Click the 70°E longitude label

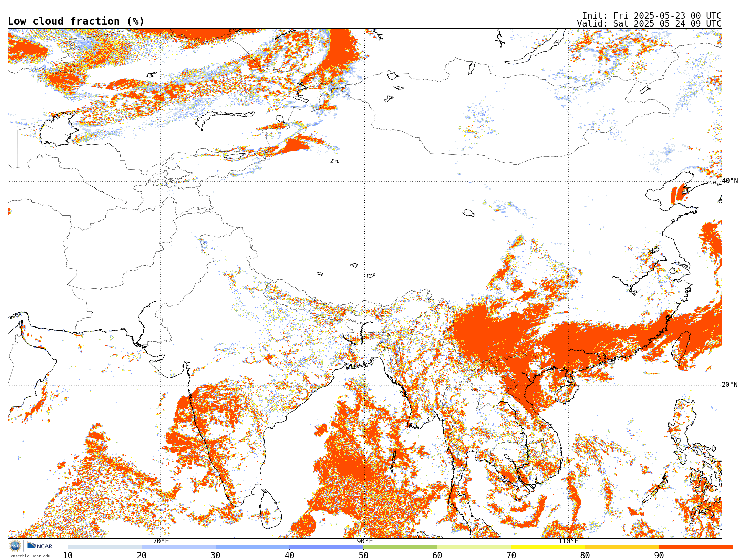coord(161,541)
